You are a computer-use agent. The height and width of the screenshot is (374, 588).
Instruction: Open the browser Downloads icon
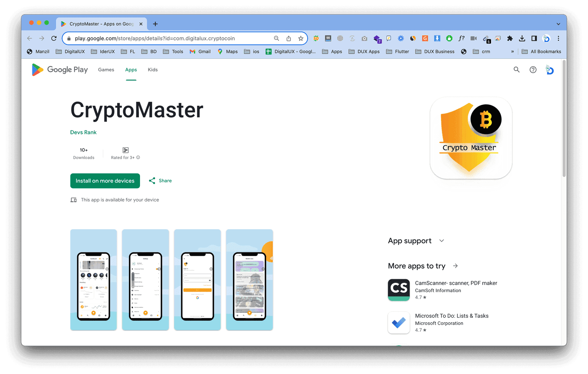(x=522, y=38)
